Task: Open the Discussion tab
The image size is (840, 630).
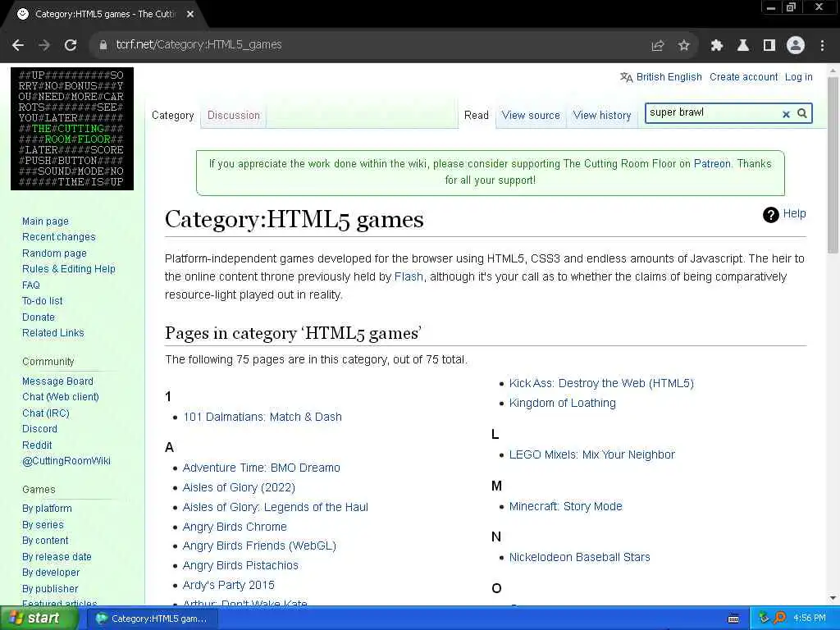Action: pos(234,115)
